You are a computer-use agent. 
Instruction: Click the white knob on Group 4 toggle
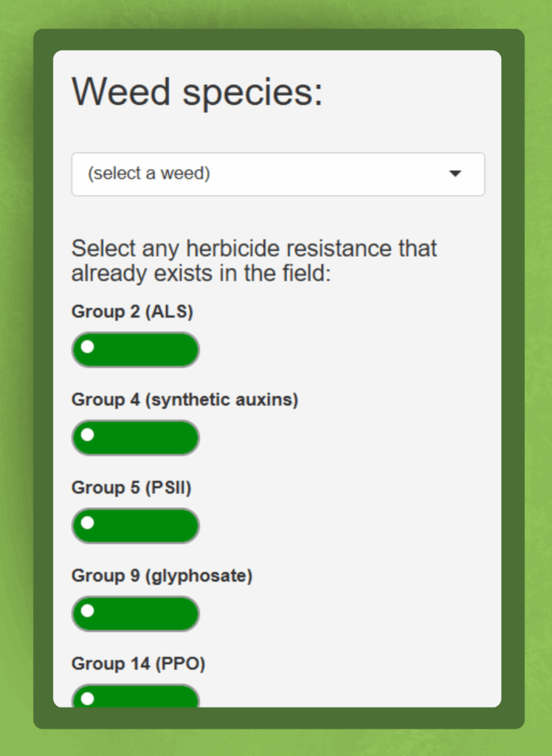[x=88, y=435]
